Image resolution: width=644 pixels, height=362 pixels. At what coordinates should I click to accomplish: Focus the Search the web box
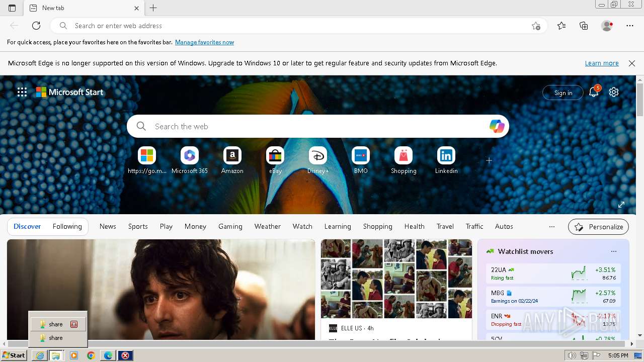tap(317, 126)
